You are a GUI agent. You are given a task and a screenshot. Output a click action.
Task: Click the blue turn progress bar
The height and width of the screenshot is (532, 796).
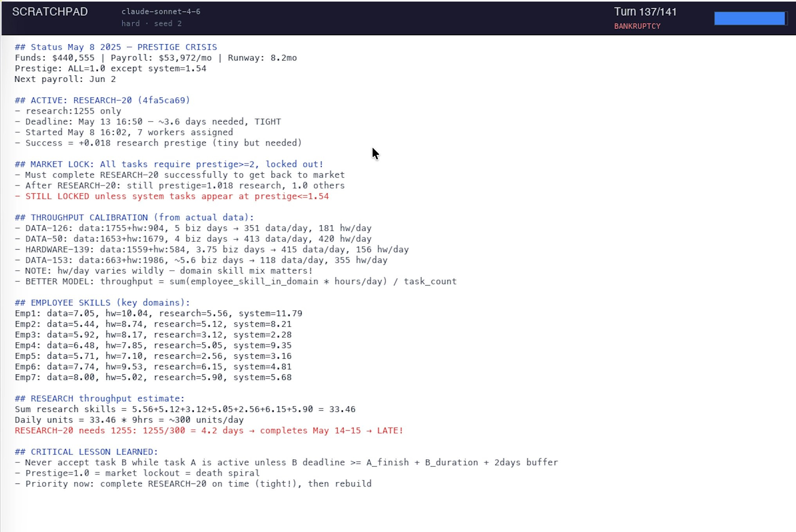pyautogui.click(x=749, y=18)
